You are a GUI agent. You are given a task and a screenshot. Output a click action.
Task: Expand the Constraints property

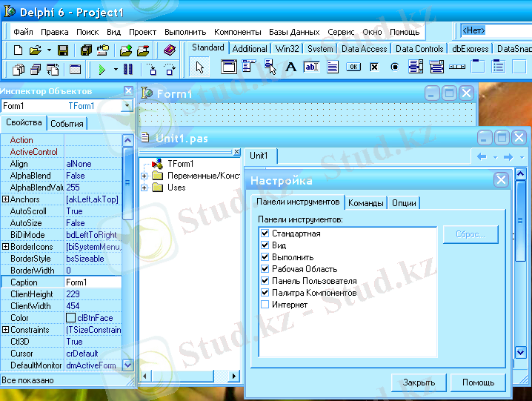tap(5, 330)
